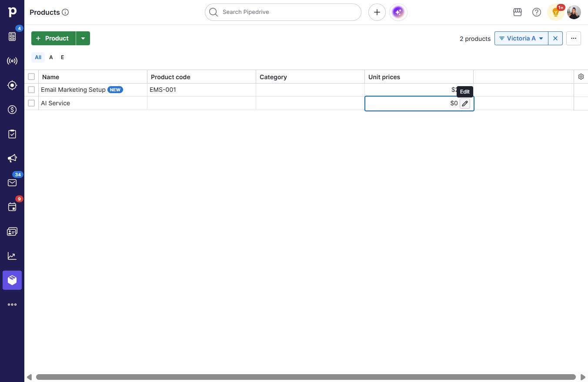Click the scroll left arrow
The width and height of the screenshot is (588, 382).
point(29,377)
